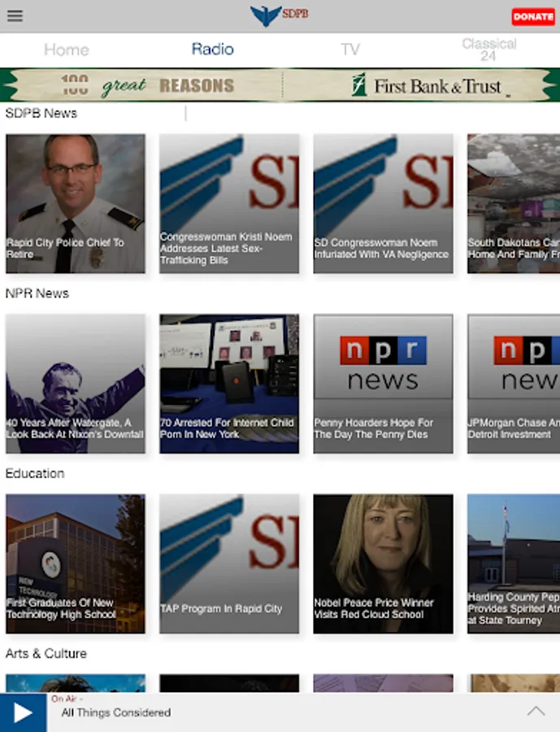This screenshot has height=732, width=560.
Task: Open the South Dakotans Home And Family story
Action: pos(514,203)
